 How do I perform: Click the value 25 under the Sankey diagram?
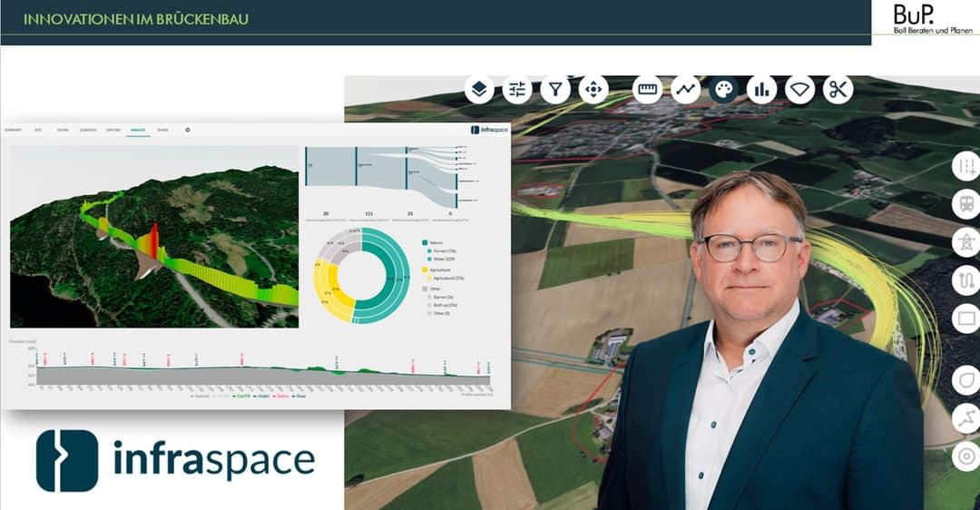tap(410, 214)
